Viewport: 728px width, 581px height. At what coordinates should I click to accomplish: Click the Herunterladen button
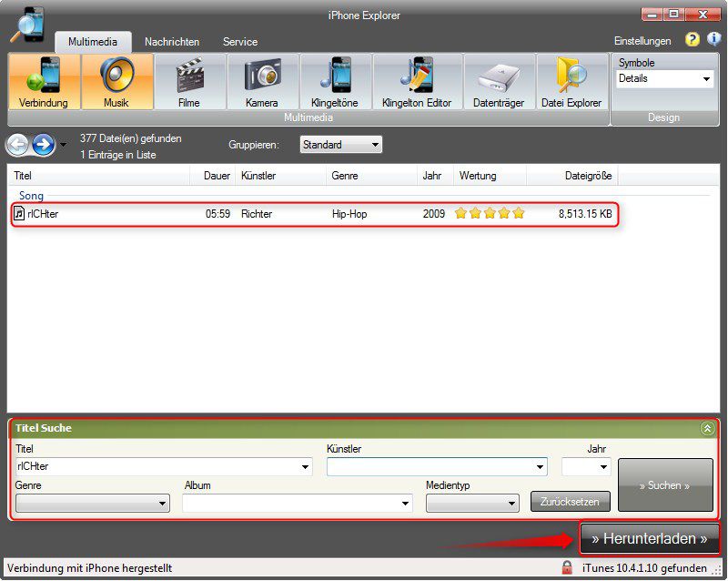(x=650, y=539)
